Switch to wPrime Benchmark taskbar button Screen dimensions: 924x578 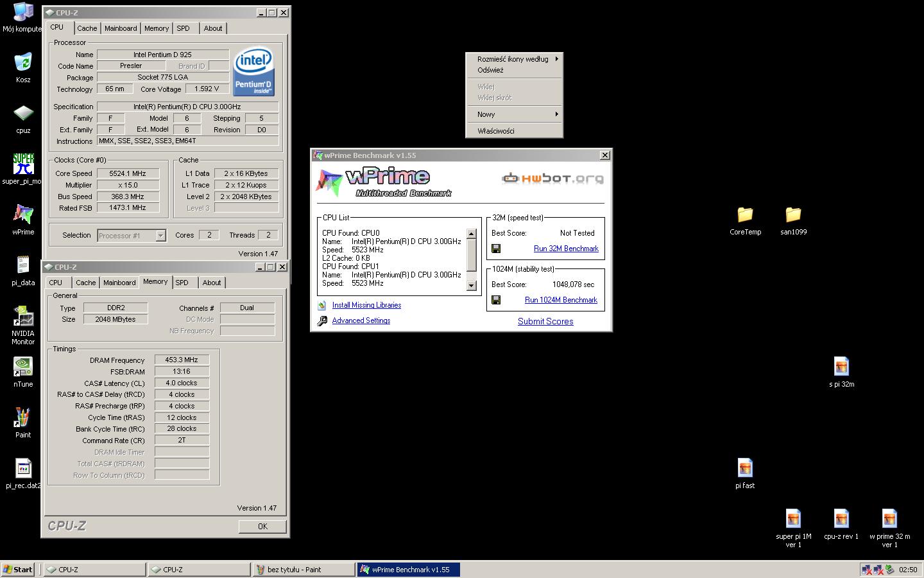click(x=408, y=569)
